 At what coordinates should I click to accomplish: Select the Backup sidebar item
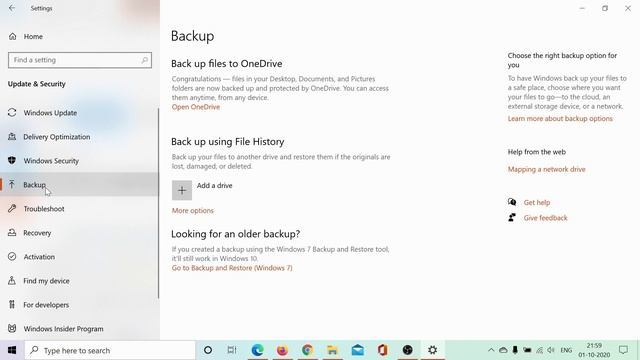coord(80,184)
